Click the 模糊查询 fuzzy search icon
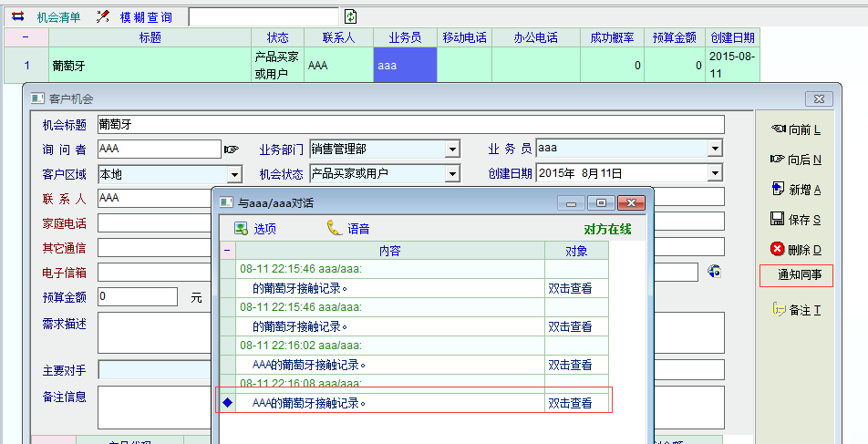The image size is (868, 444). click(103, 16)
